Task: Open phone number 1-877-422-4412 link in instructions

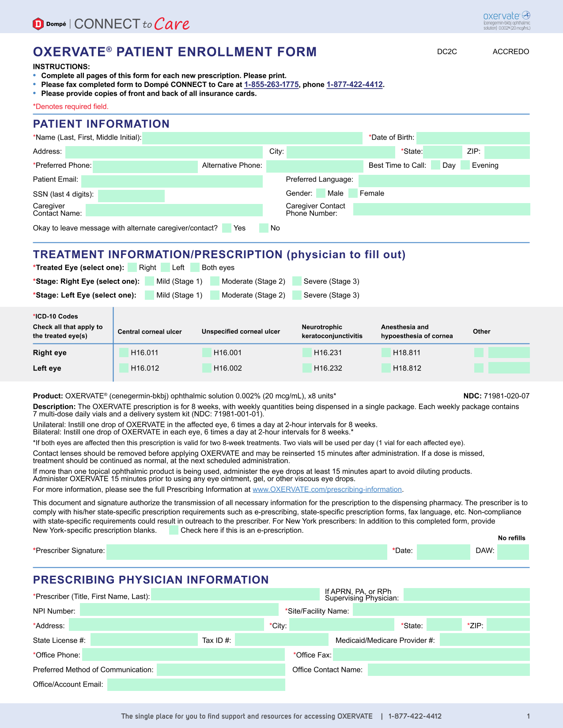Action: [354, 84]
